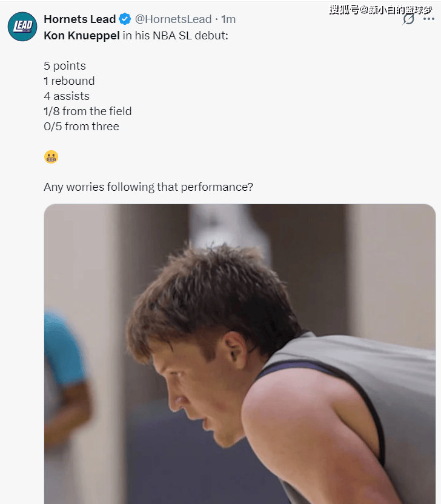Screen dimensions: 441x504
Task: Open the three-dot more options menu
Action: pos(429,19)
